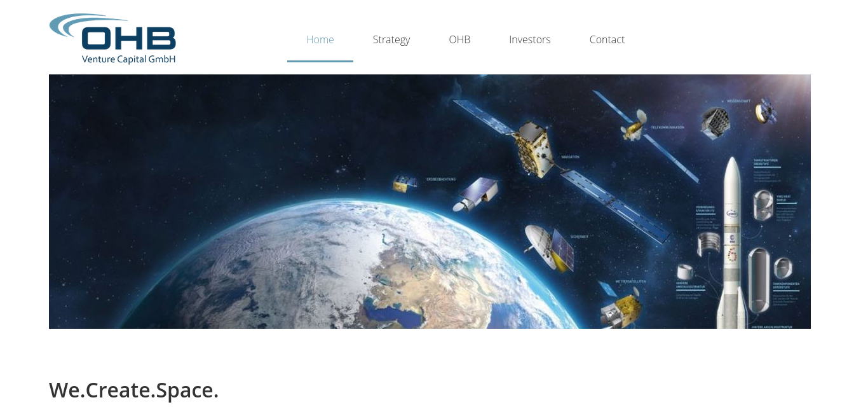Click the Wissenschaft science satellite graphic

pyautogui.click(x=715, y=121)
